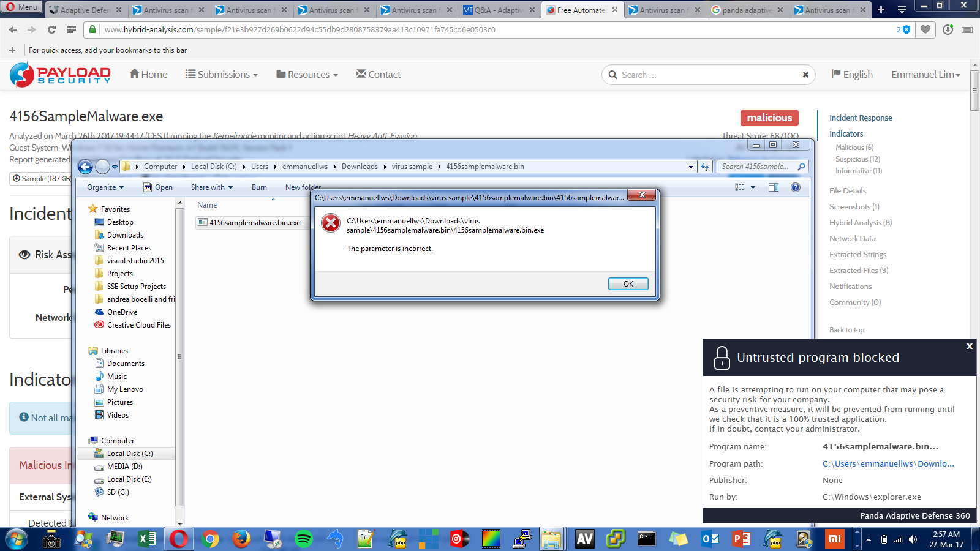The image size is (980, 551).
Task: Open Google Chrome from the taskbar
Action: tap(210, 539)
